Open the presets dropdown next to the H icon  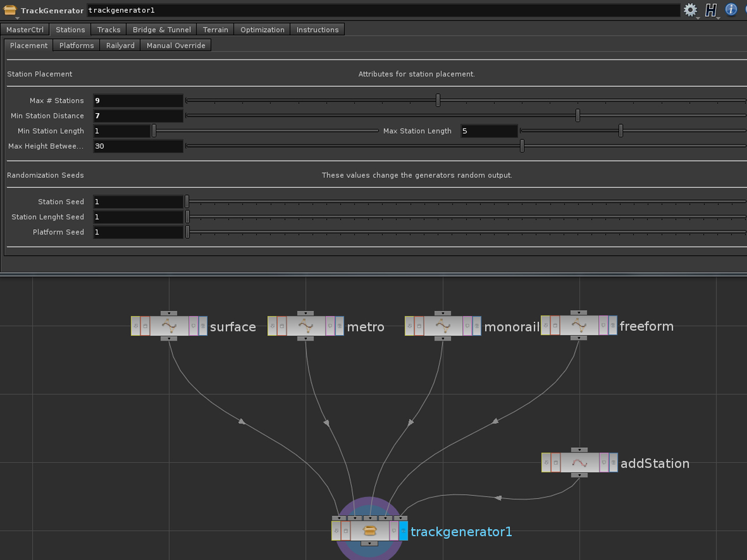[718, 18]
